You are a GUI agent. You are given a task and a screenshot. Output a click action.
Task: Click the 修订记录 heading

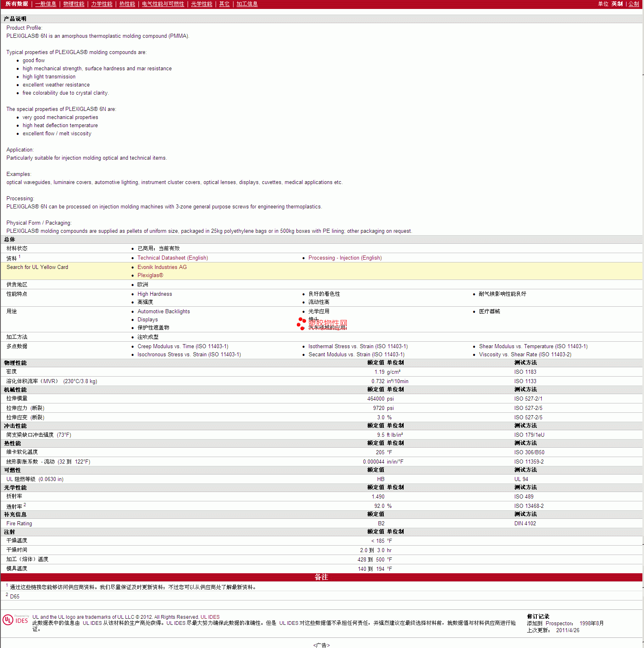[x=538, y=616]
